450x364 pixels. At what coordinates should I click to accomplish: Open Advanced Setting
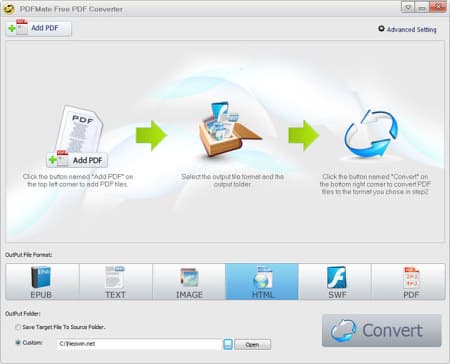(407, 29)
